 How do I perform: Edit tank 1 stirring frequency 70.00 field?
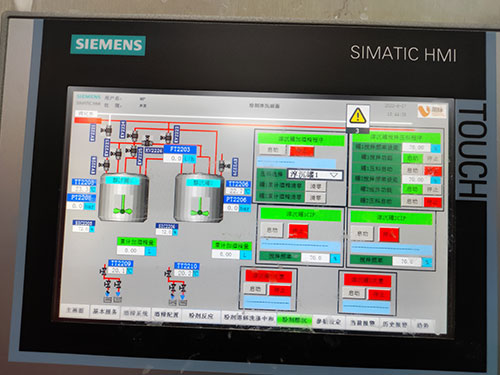(417, 147)
